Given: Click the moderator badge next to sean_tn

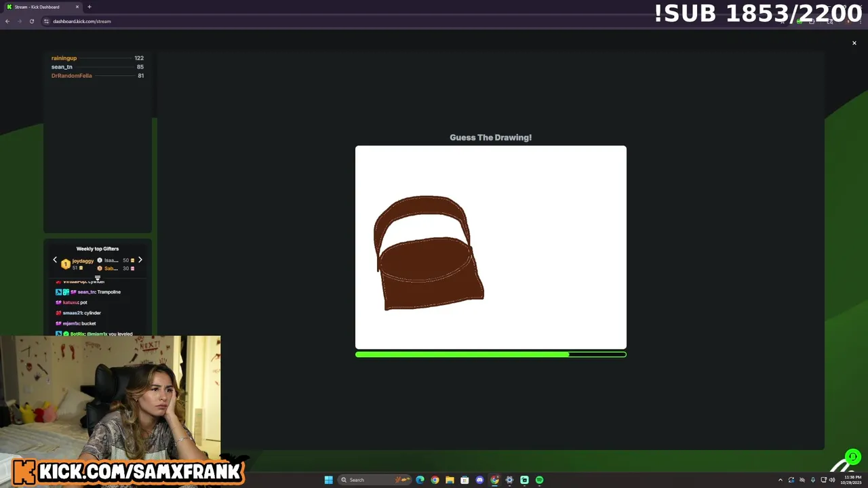Looking at the screenshot, I should coord(58,292).
